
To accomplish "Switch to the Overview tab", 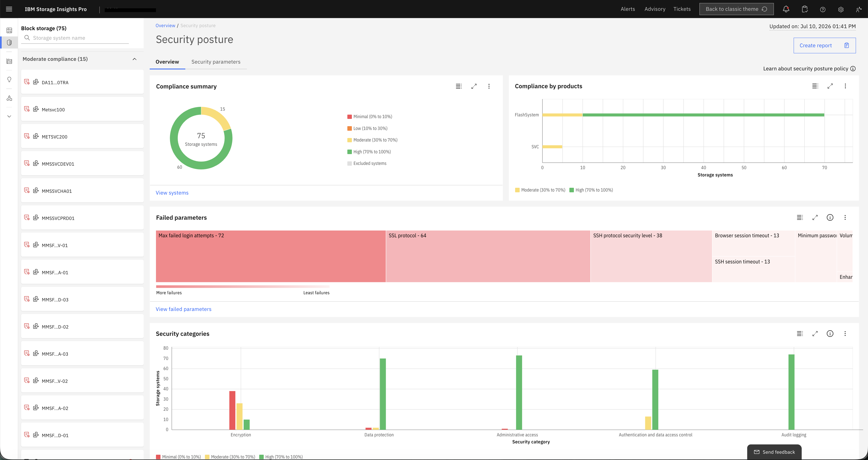I will [x=167, y=62].
